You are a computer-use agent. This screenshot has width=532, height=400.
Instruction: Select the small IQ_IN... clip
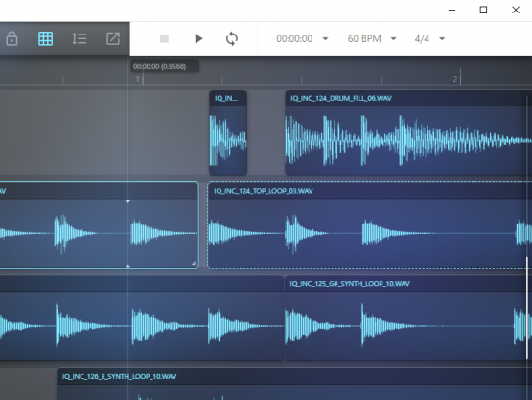tap(228, 132)
